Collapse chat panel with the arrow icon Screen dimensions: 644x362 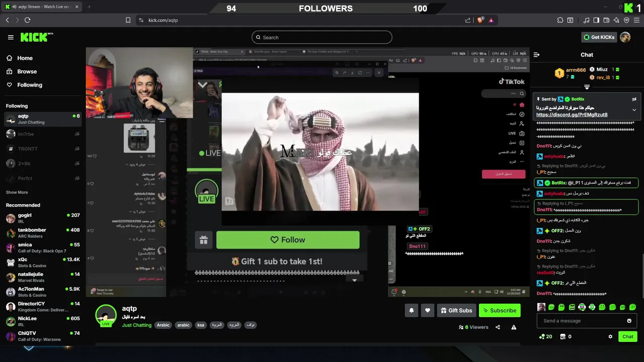[536, 55]
